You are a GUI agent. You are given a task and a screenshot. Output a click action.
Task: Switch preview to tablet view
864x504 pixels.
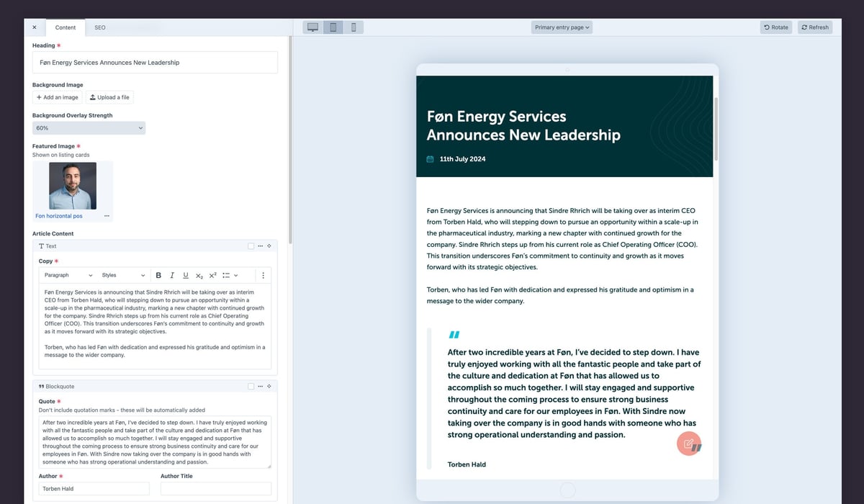(x=333, y=27)
